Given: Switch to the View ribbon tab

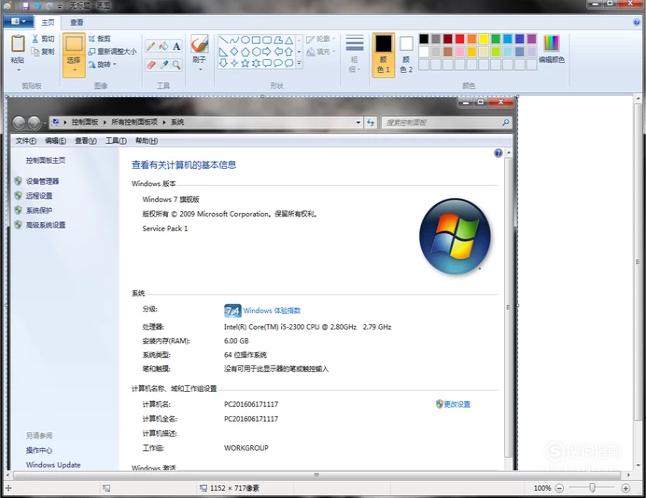Looking at the screenshot, I should point(77,22).
